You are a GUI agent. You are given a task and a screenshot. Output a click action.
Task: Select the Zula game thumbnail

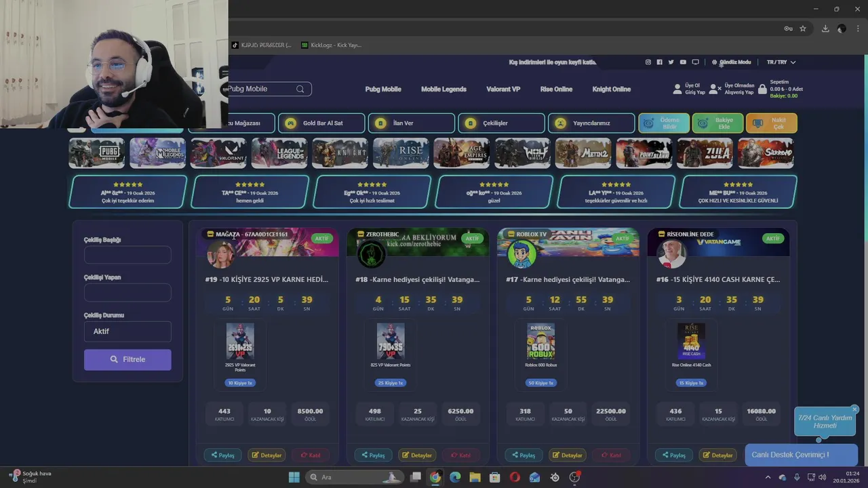[705, 153]
